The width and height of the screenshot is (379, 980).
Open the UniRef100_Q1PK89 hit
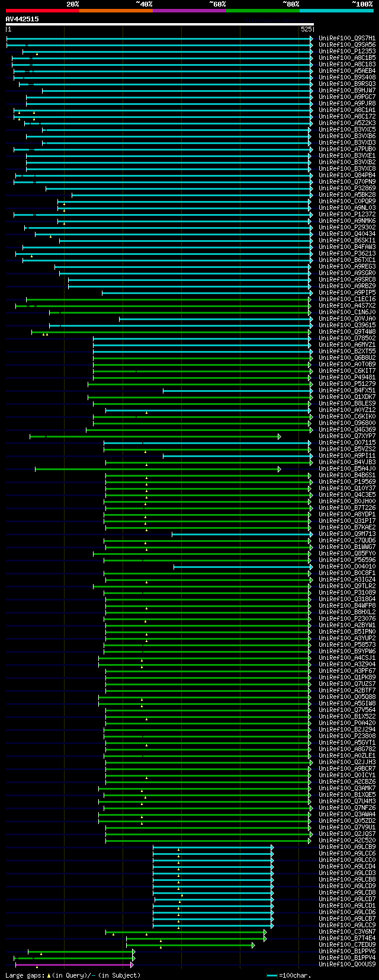347,678
